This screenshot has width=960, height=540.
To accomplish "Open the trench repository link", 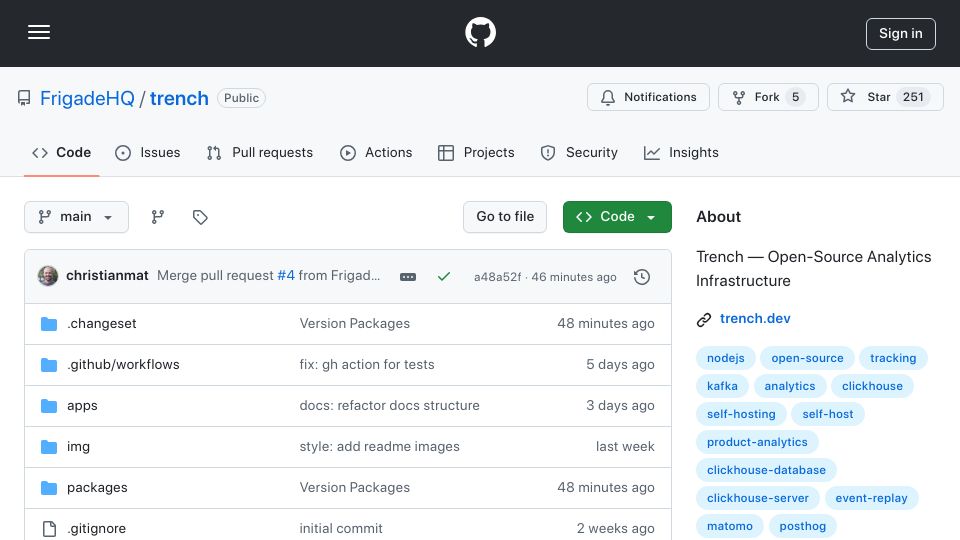I will click(179, 98).
